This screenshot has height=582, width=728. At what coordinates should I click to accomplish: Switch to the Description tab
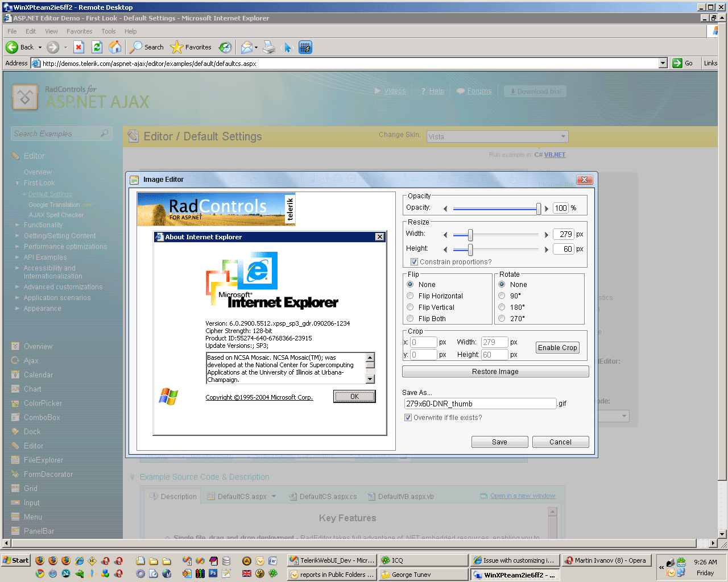click(x=173, y=496)
